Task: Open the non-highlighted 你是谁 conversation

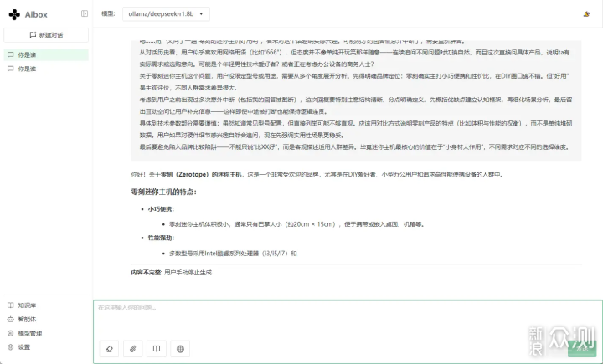Action: [46, 69]
